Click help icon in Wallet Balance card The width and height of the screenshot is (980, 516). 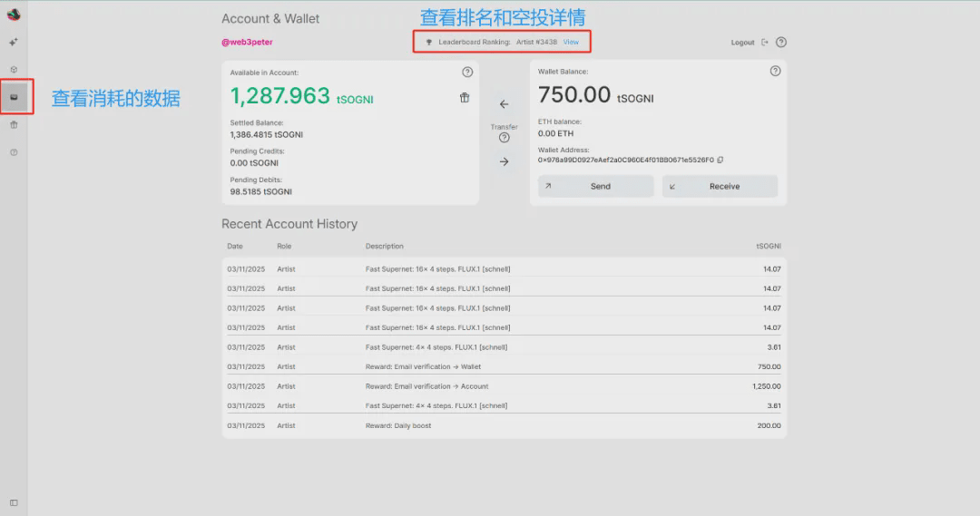click(775, 72)
